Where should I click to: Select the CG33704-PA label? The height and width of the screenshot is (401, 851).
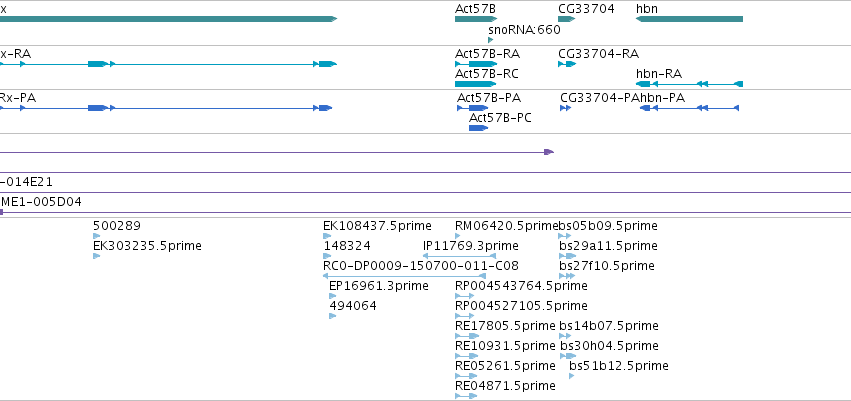click(x=600, y=98)
